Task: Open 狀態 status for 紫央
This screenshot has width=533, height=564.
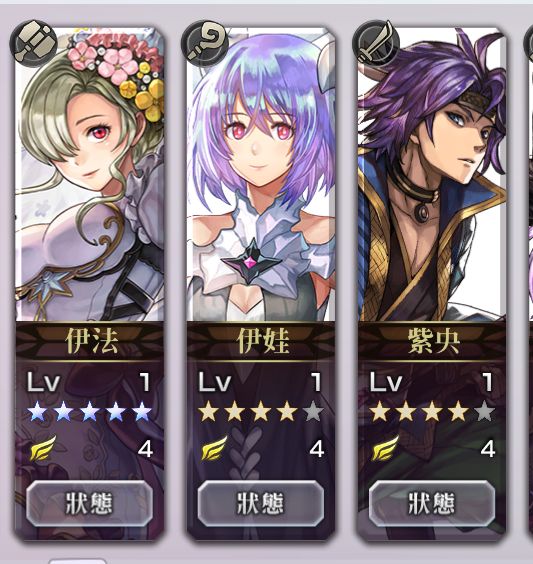Action: tap(432, 503)
